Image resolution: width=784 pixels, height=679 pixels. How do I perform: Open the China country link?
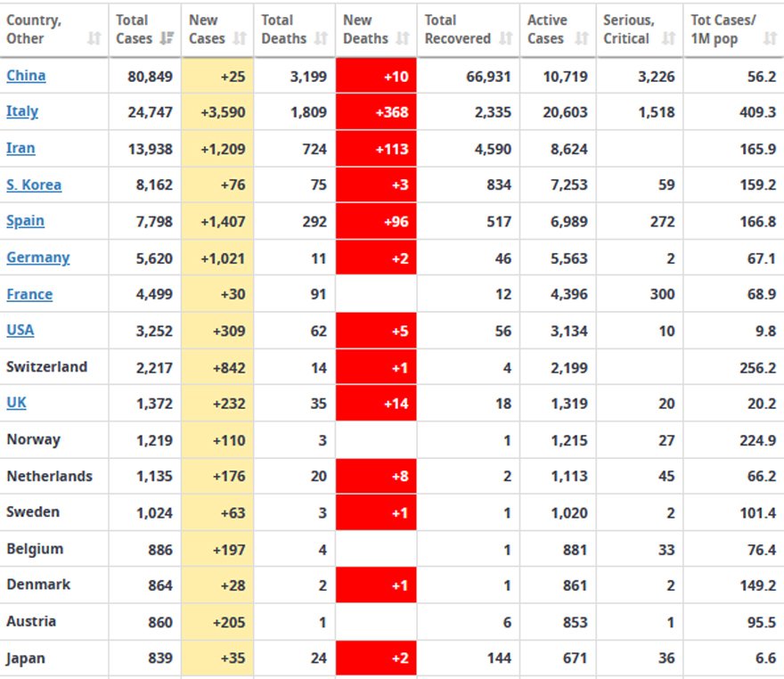pos(26,76)
